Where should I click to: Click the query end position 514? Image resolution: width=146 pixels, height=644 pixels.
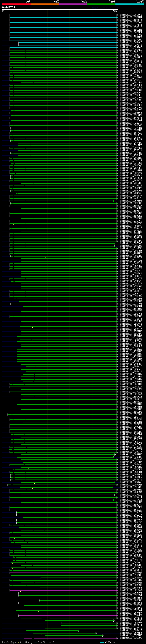(115, 11)
